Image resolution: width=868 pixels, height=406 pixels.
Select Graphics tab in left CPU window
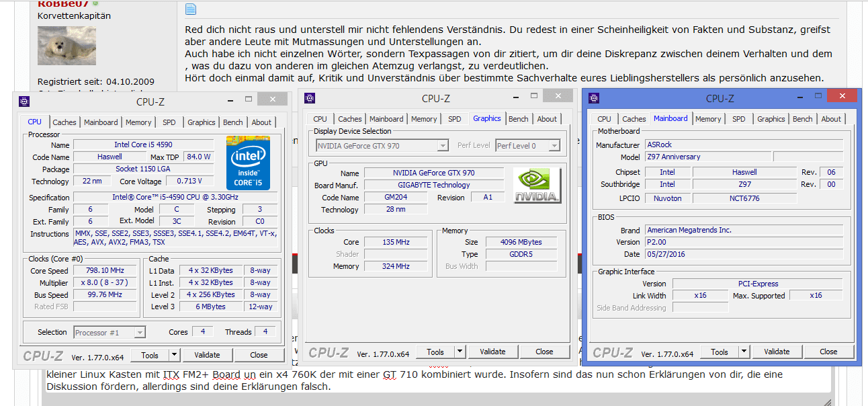pos(202,122)
